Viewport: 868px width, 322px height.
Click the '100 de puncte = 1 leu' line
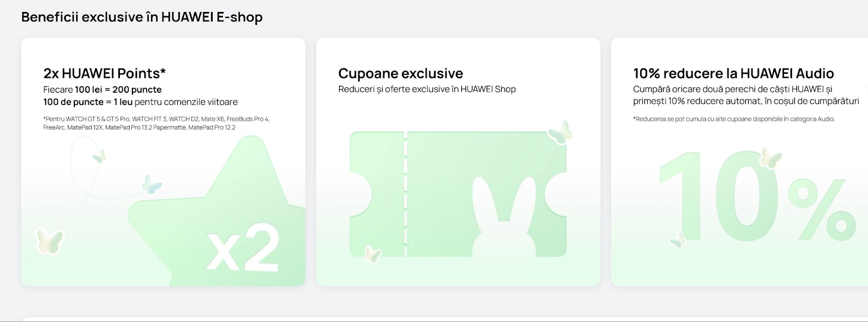click(x=141, y=102)
